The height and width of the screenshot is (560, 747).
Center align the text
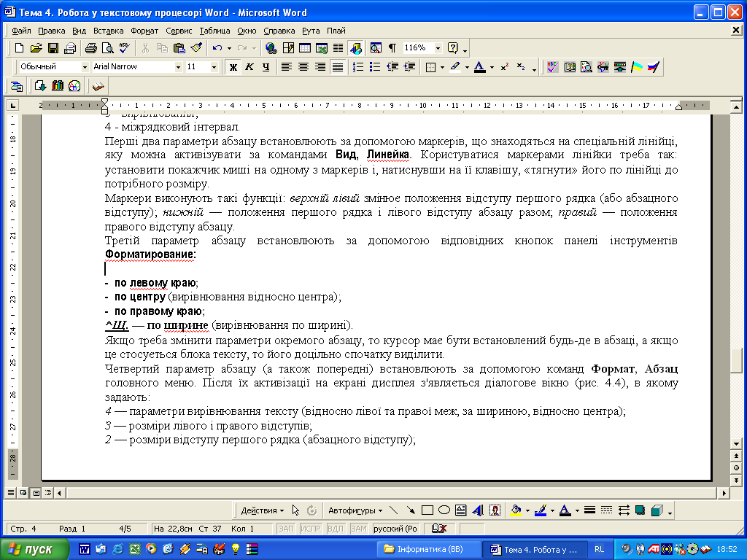[303, 67]
